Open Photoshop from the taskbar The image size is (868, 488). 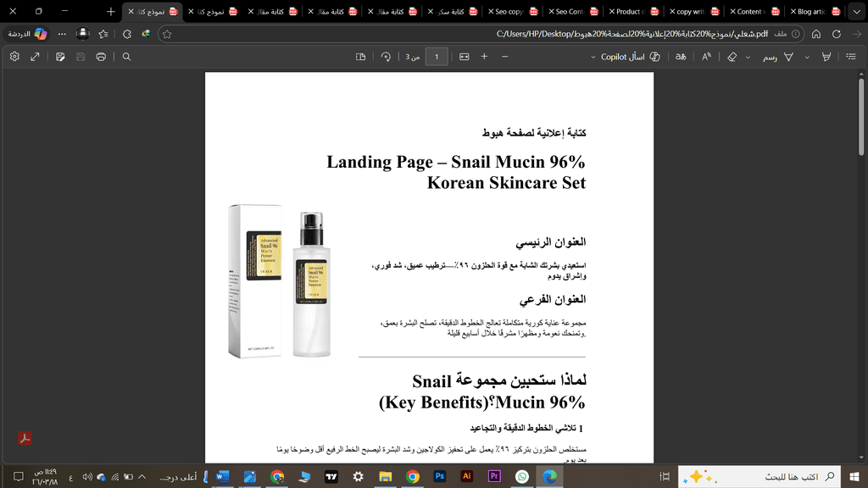click(x=440, y=476)
